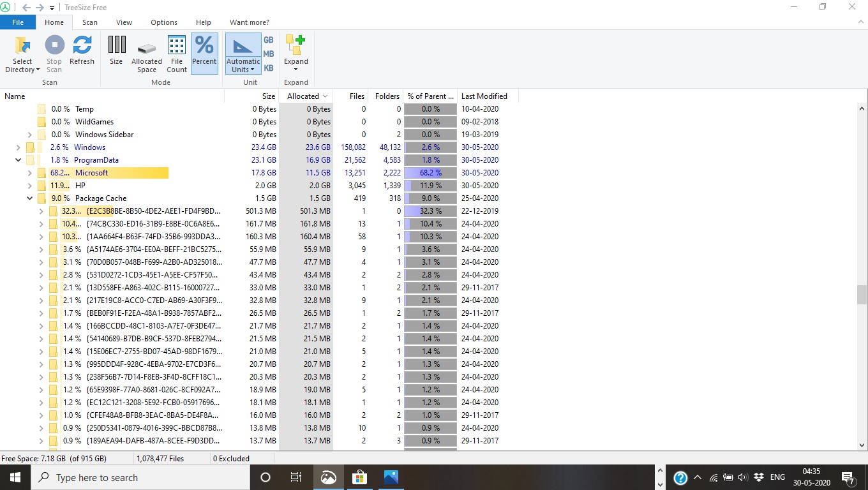Open the Photos app on taskbar
This screenshot has height=490, width=868.
point(391,477)
